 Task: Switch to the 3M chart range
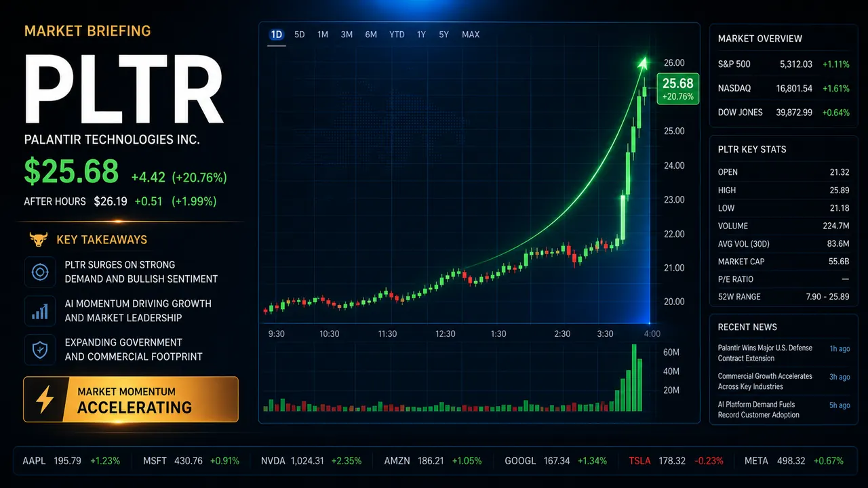click(347, 35)
